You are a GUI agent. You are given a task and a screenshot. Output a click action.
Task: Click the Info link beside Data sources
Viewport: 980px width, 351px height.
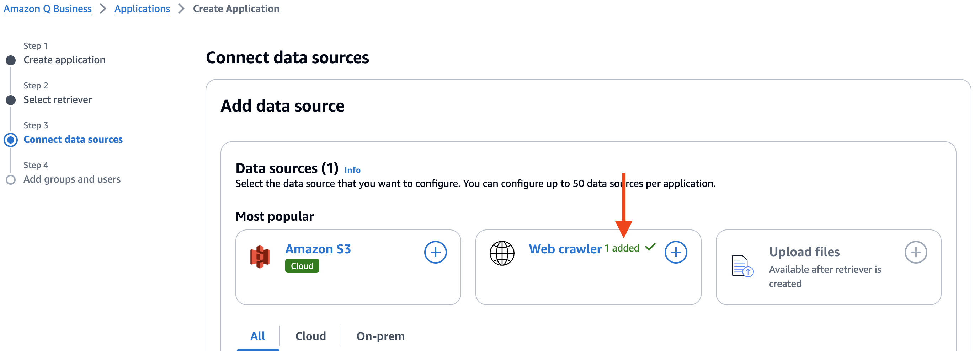[352, 170]
